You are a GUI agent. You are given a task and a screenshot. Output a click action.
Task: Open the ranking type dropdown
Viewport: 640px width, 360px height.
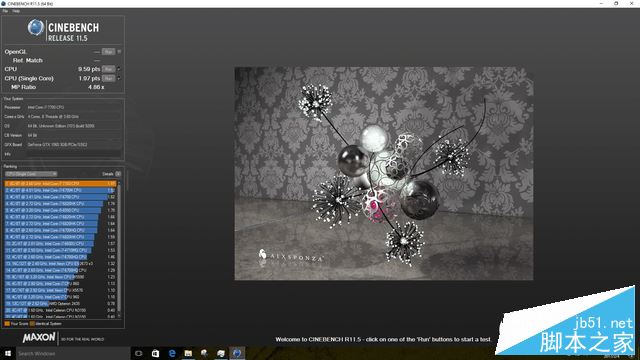coord(31,174)
